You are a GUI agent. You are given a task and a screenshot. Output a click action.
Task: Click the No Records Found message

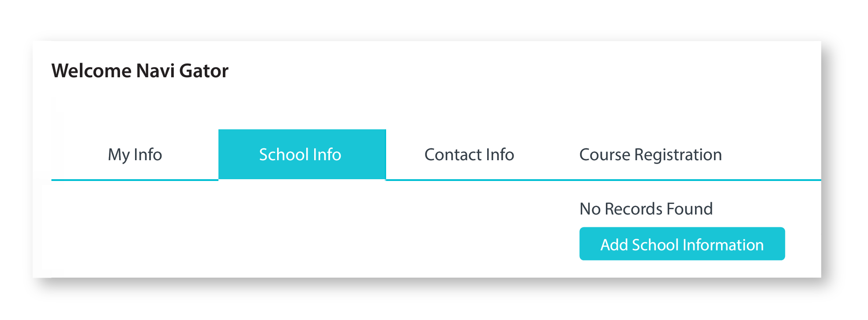click(x=646, y=209)
